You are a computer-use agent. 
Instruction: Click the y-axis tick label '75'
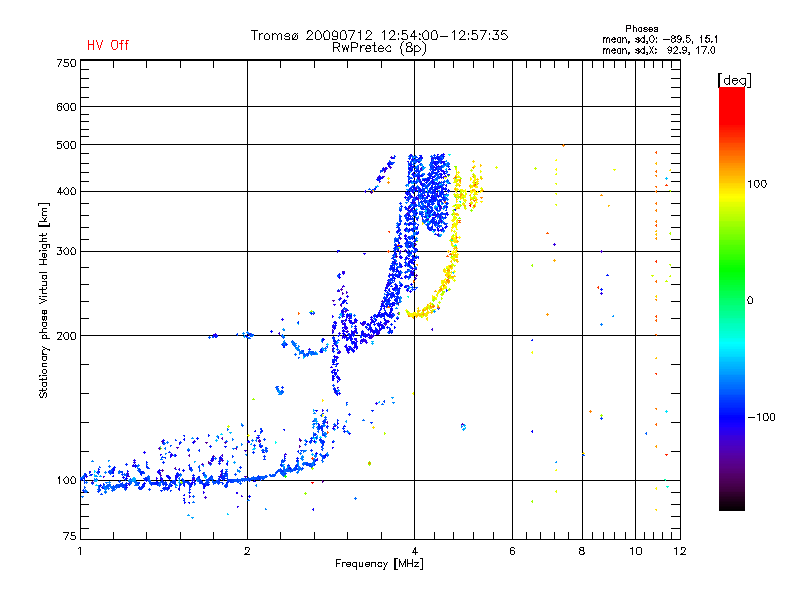[70, 536]
